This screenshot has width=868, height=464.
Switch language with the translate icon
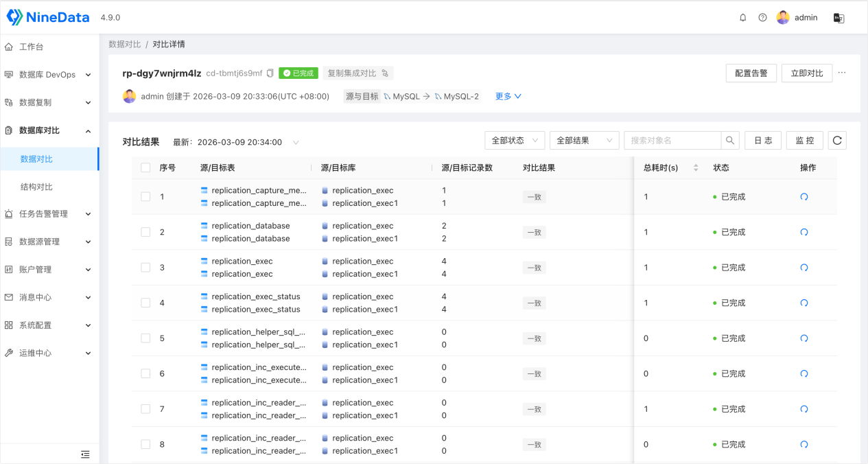point(838,18)
